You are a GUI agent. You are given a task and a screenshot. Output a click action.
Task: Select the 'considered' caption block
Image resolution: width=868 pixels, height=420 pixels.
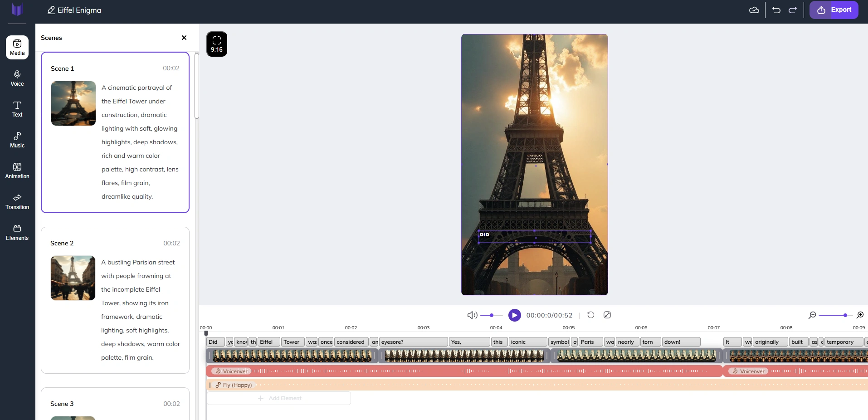coord(351,342)
